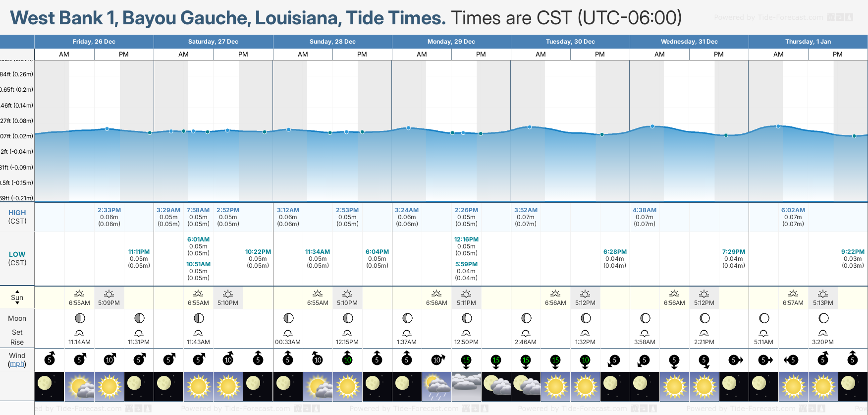Click Thursday's high tide point on the chart
Image resolution: width=868 pixels, height=415 pixels.
pyautogui.click(x=778, y=126)
